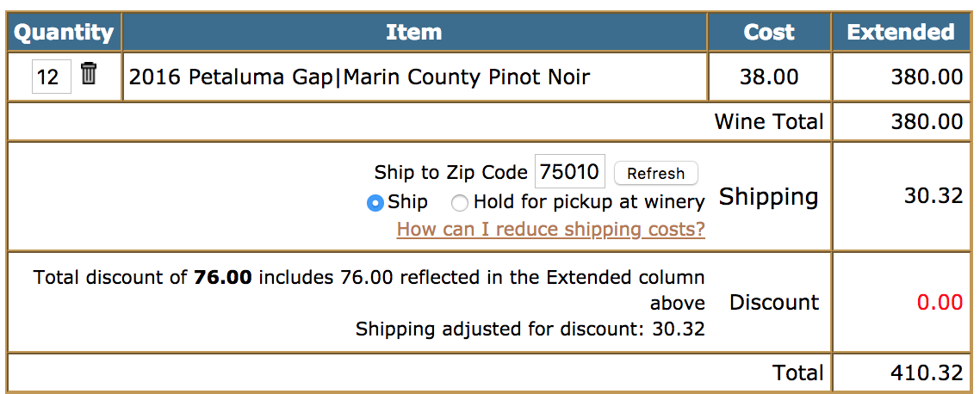Click the red 0.00 discount value
This screenshot has height=394, width=980.
940,302
